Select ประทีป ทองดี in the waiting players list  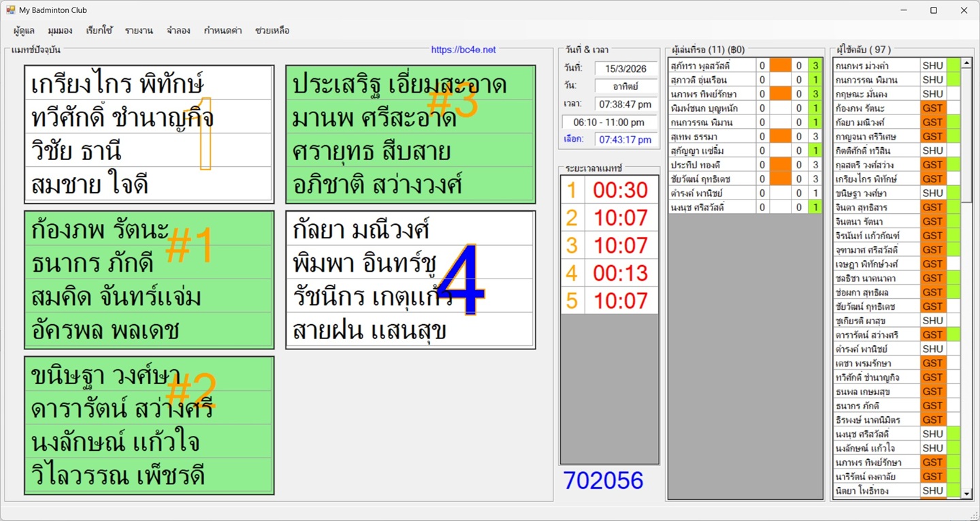pos(713,165)
